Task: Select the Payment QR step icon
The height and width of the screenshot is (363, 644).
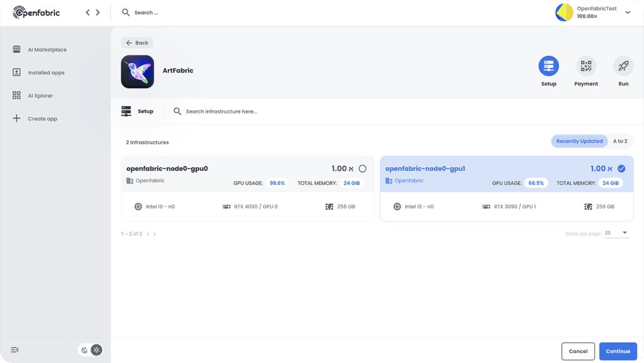Action: coord(586,66)
